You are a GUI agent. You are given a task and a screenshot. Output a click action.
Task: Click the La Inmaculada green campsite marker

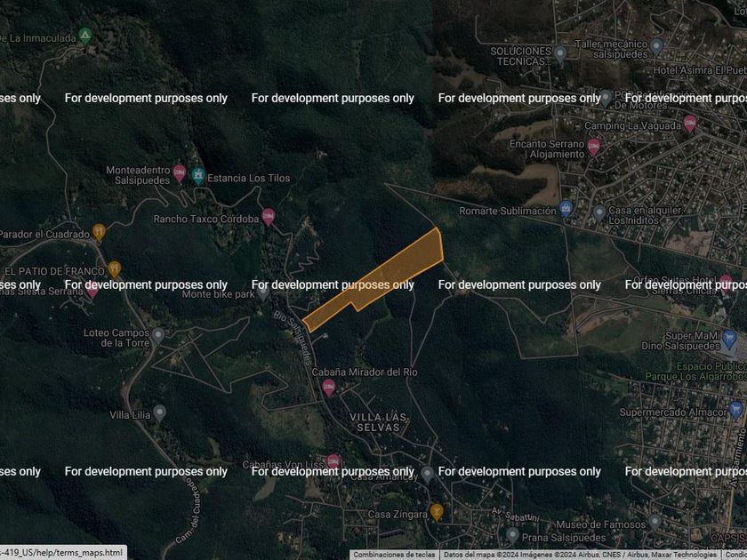pos(85,36)
